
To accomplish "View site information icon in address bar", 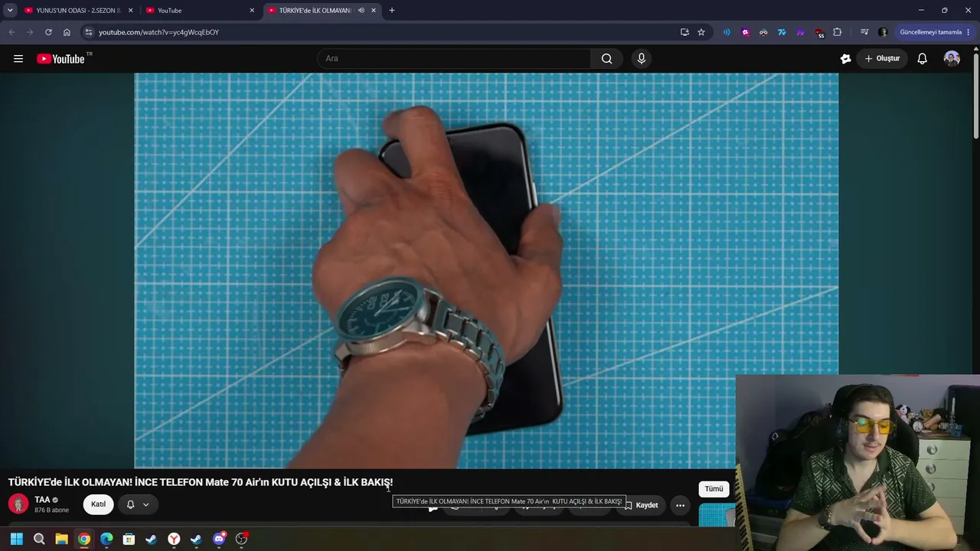I will click(89, 32).
